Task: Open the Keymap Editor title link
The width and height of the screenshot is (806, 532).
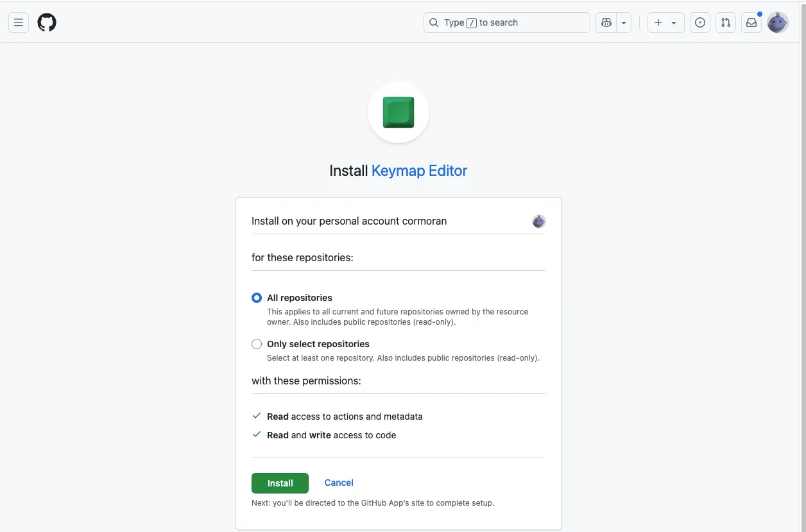Action: pyautogui.click(x=419, y=171)
